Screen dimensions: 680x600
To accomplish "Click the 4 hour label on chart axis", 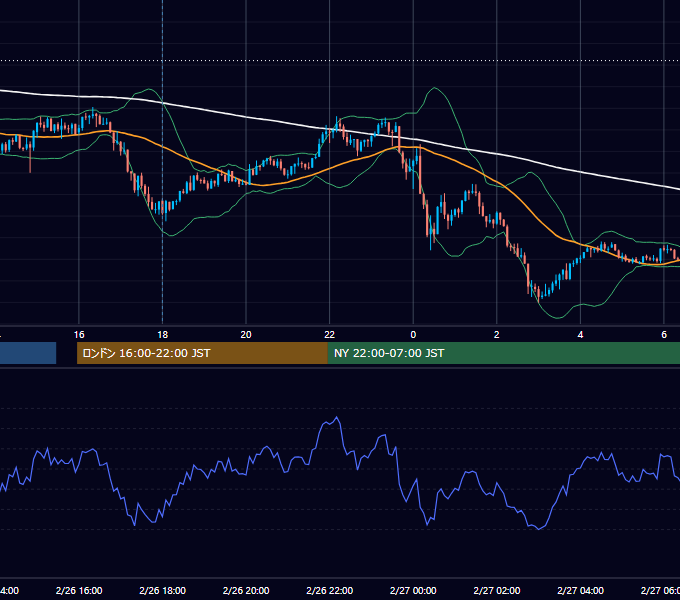I will pyautogui.click(x=580, y=335).
